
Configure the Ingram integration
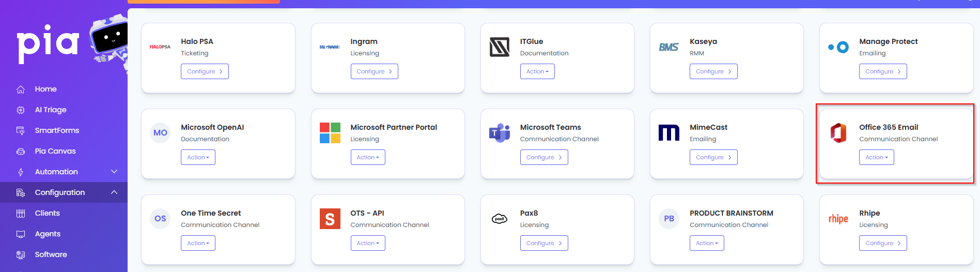(374, 71)
